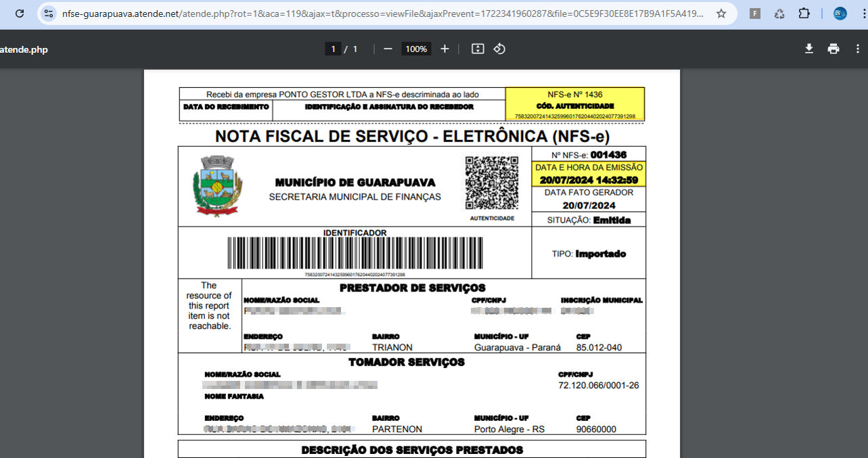Click the INSCRIÇÃO MUNICIPAL label
This screenshot has height=458, width=868.
coord(601,300)
